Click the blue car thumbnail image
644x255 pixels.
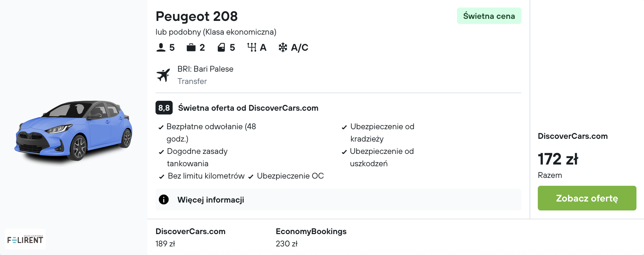pos(73,131)
